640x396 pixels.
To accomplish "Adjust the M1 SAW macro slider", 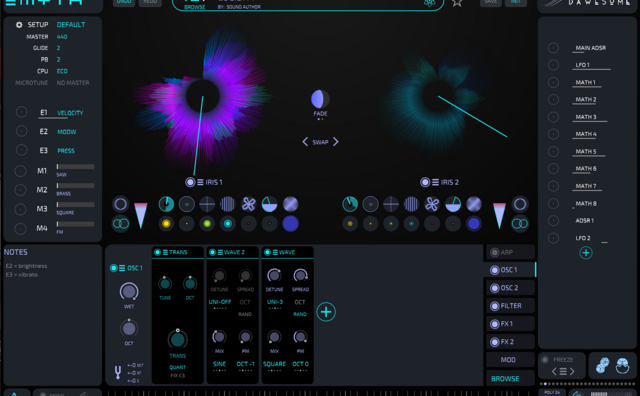I will click(x=76, y=167).
